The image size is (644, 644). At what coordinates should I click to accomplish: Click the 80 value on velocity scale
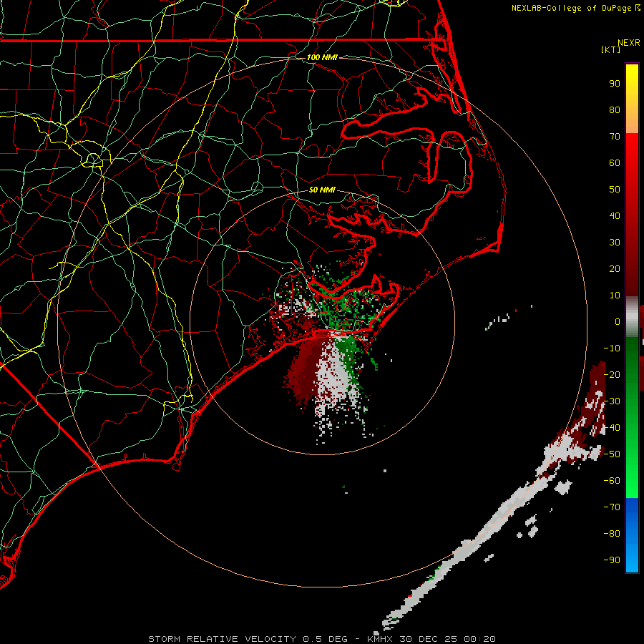615,110
